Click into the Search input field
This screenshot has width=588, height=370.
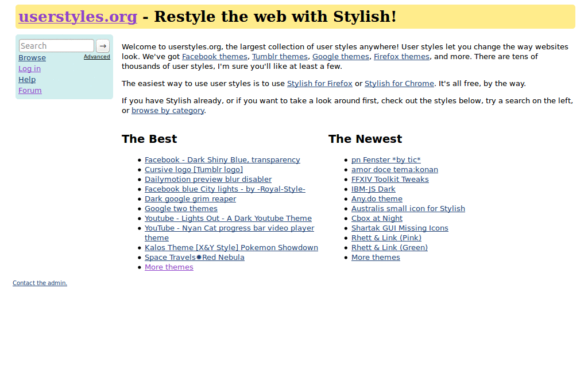point(56,46)
